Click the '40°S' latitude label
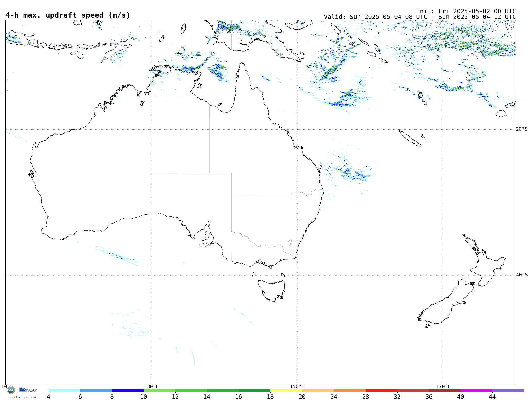The height and width of the screenshot is (400, 532). click(522, 275)
